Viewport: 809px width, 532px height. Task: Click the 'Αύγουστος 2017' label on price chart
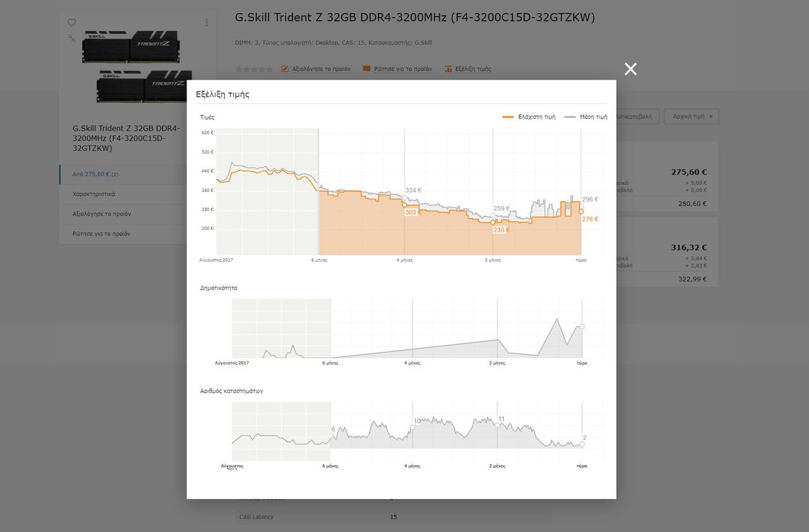point(216,260)
